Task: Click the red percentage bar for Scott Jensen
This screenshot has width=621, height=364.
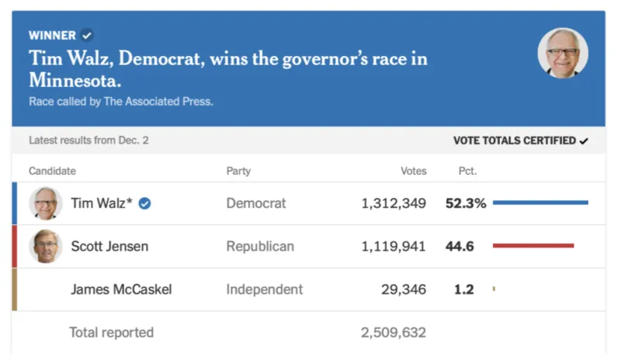Action: click(533, 245)
